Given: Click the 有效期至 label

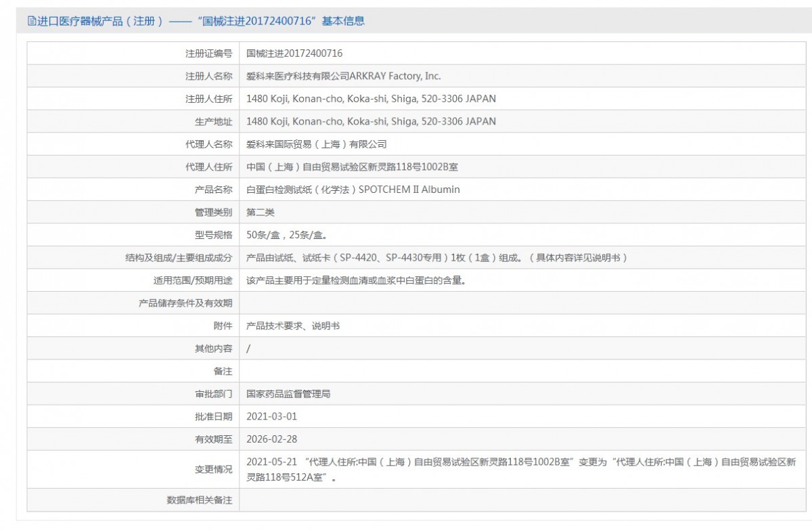Looking at the screenshot, I should pos(214,439).
